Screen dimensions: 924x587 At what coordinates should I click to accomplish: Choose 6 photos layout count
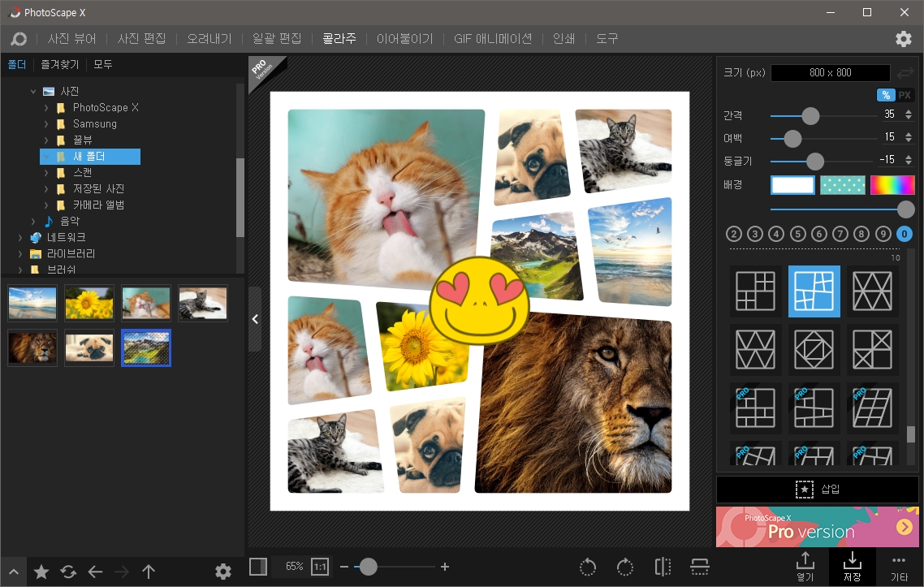pos(819,234)
